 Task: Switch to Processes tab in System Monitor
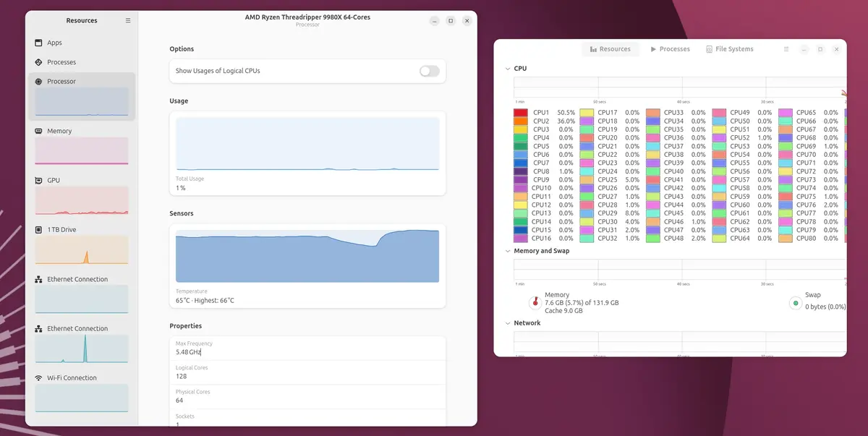670,49
